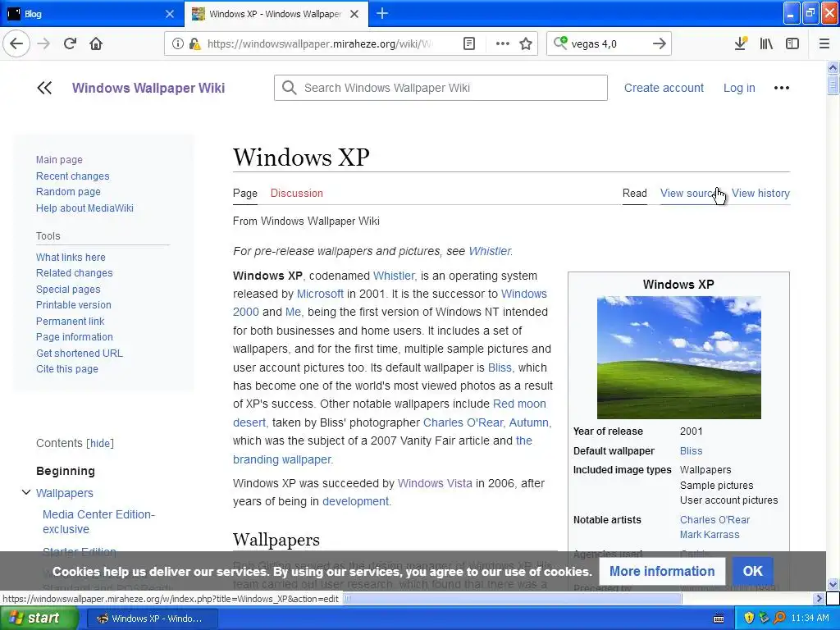Open Recent changes sidebar link
Image resolution: width=840 pixels, height=630 pixels.
pos(72,176)
